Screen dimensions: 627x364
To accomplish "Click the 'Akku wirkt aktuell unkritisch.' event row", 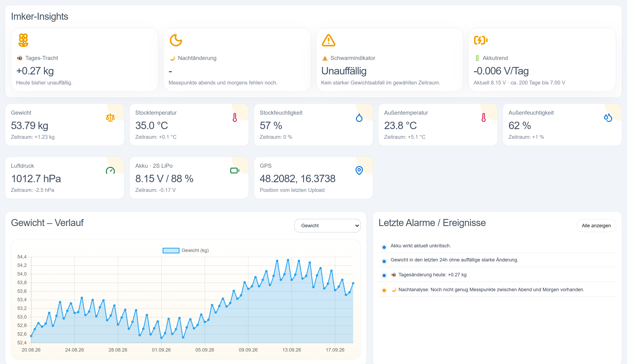I will click(497, 246).
